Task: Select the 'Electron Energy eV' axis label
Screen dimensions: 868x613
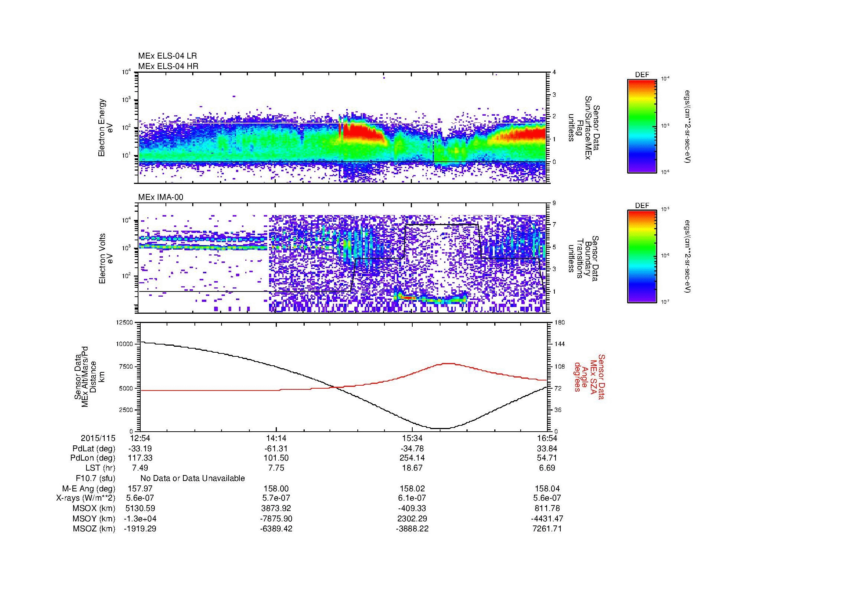Action: [x=106, y=128]
